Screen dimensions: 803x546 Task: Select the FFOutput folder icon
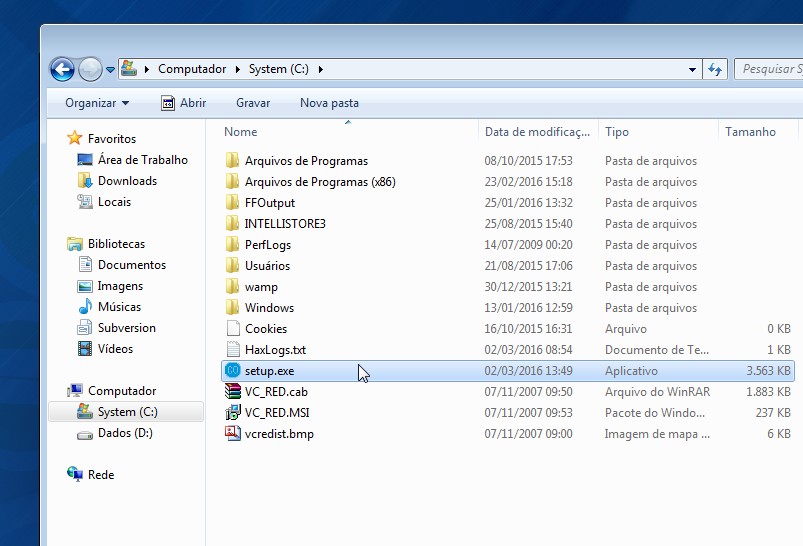pyautogui.click(x=233, y=202)
